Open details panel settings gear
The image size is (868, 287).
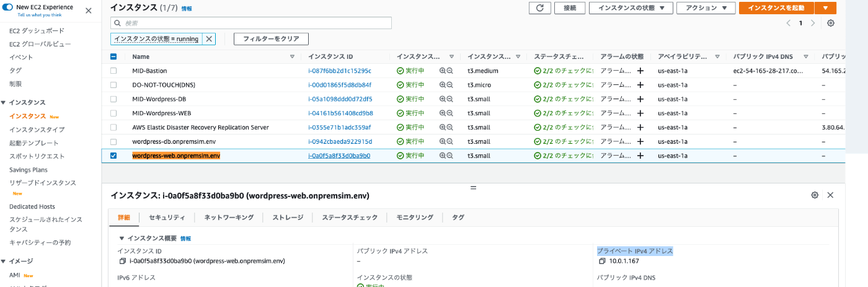pyautogui.click(x=815, y=195)
